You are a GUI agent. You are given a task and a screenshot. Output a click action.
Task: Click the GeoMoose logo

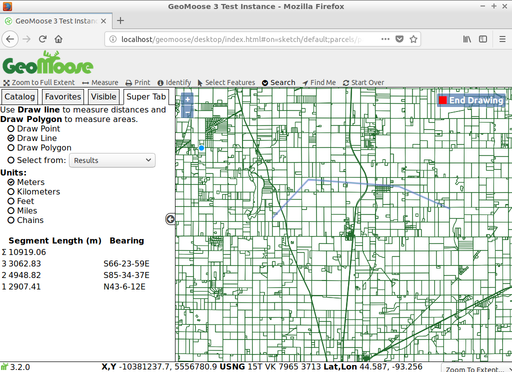coord(48,63)
